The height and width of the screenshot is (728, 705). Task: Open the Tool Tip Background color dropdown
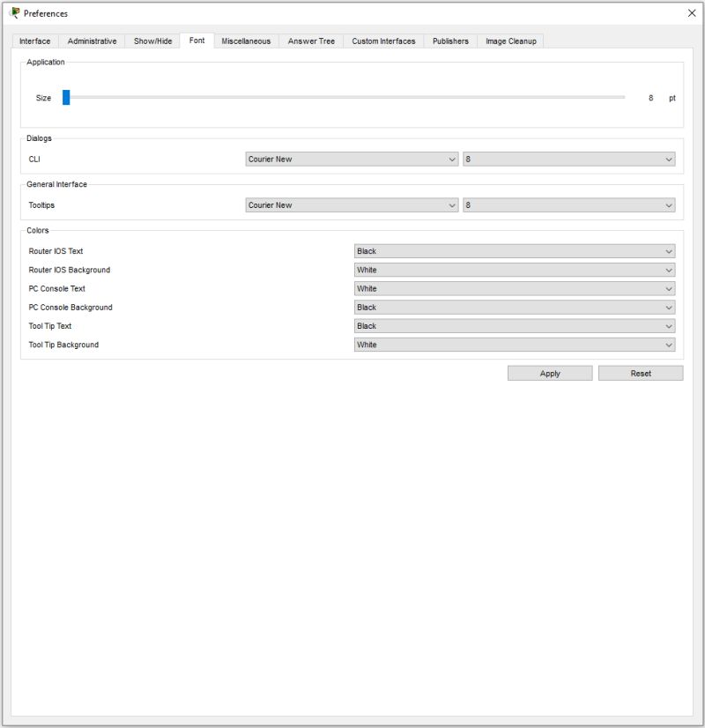pyautogui.click(x=516, y=344)
